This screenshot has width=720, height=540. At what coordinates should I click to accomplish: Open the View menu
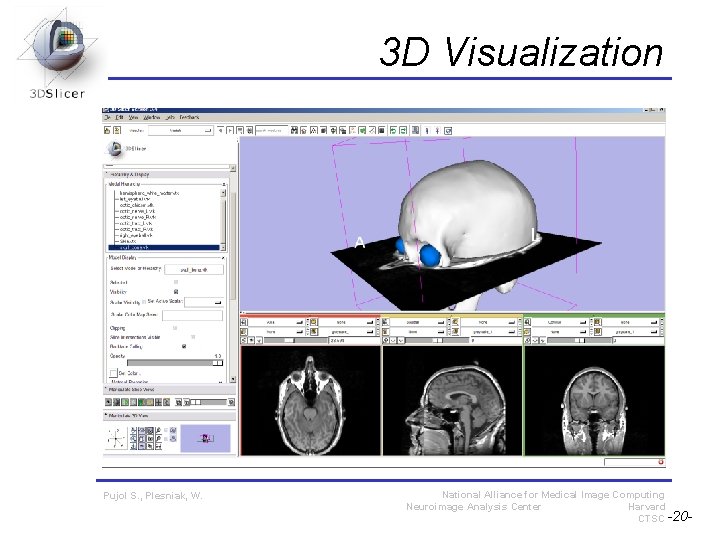coord(133,118)
